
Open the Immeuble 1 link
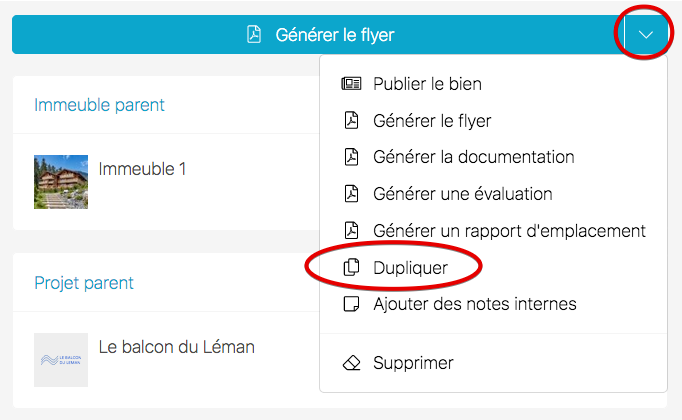point(142,169)
